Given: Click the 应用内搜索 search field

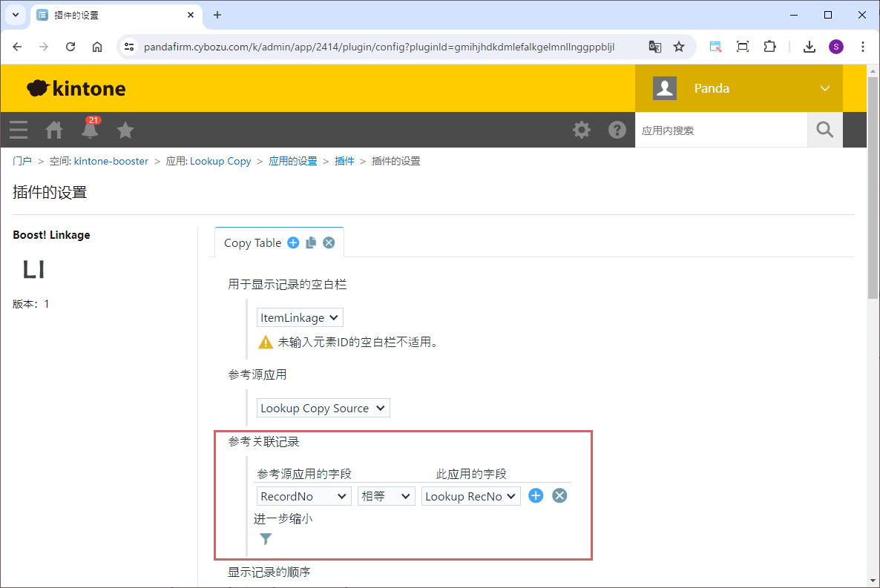Looking at the screenshot, I should pyautogui.click(x=720, y=131).
